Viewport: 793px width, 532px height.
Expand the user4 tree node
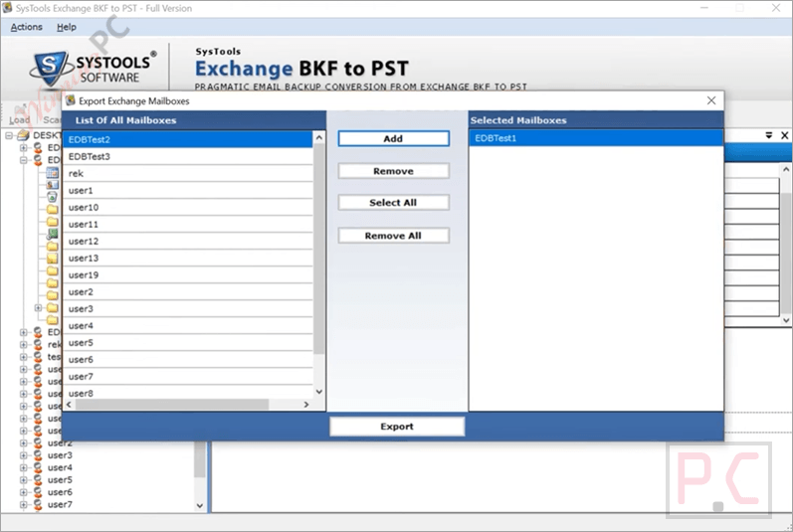pyautogui.click(x=23, y=467)
